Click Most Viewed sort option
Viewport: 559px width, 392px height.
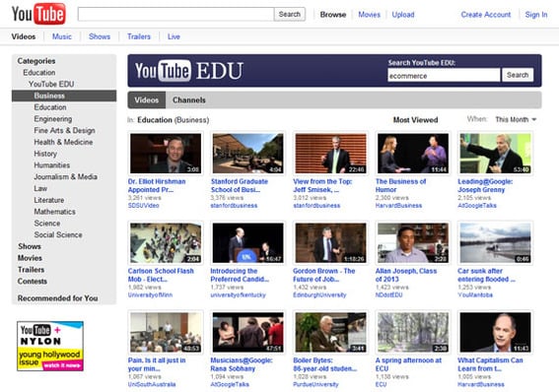coord(415,120)
